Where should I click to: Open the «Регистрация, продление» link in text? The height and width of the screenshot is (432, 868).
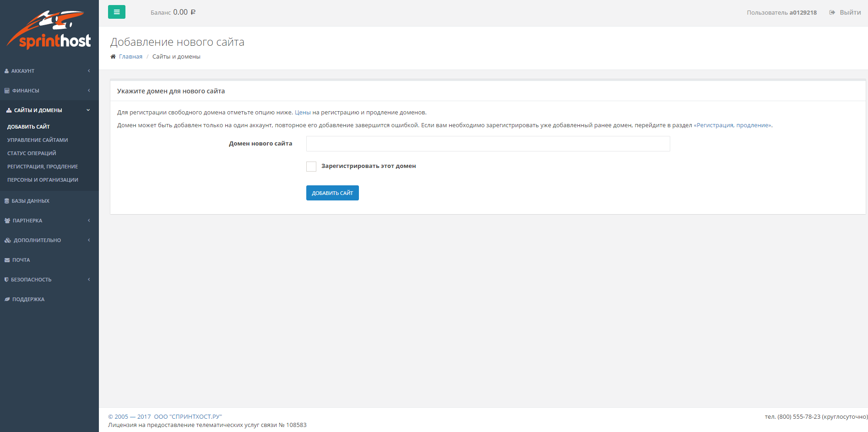[732, 125]
